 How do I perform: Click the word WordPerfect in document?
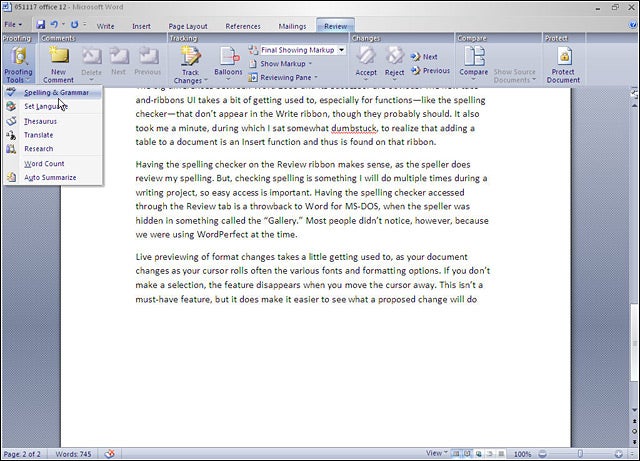click(222, 234)
